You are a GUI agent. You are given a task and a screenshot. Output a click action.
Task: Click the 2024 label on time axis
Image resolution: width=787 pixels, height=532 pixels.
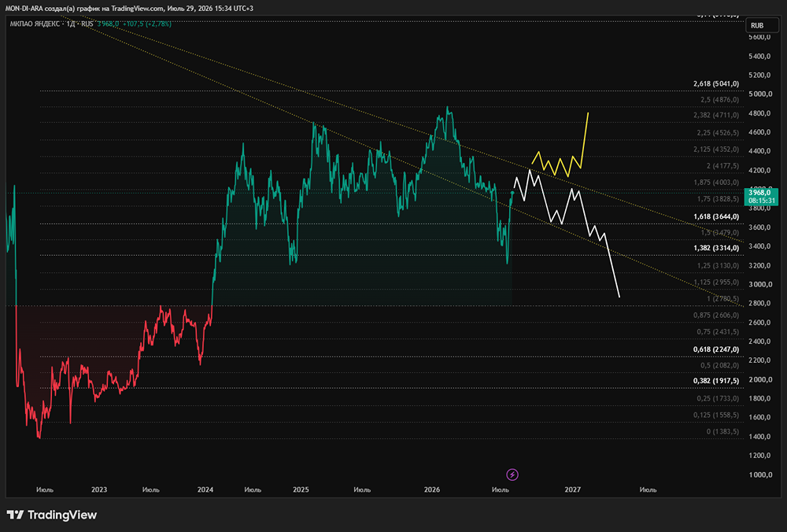[x=205, y=490]
